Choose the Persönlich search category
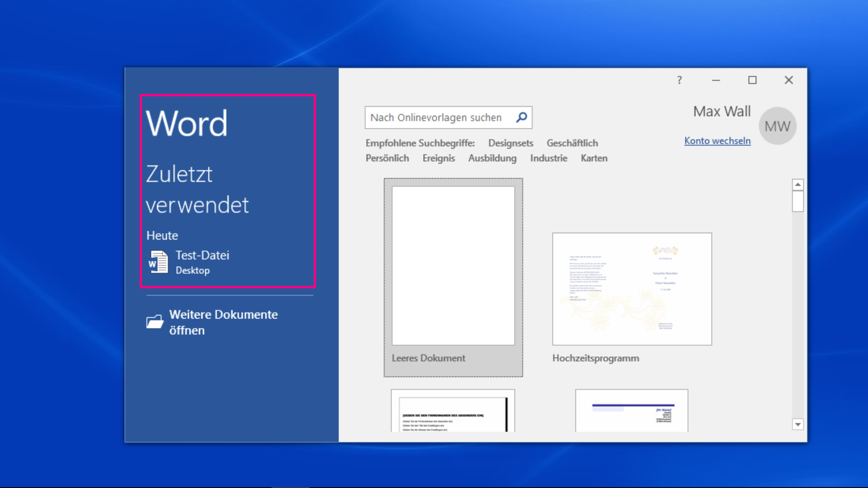This screenshot has height=488, width=868. coord(387,159)
